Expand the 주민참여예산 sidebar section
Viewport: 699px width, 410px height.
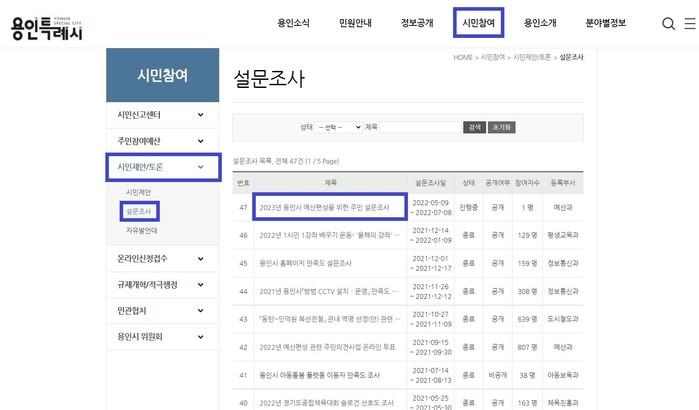click(x=163, y=141)
